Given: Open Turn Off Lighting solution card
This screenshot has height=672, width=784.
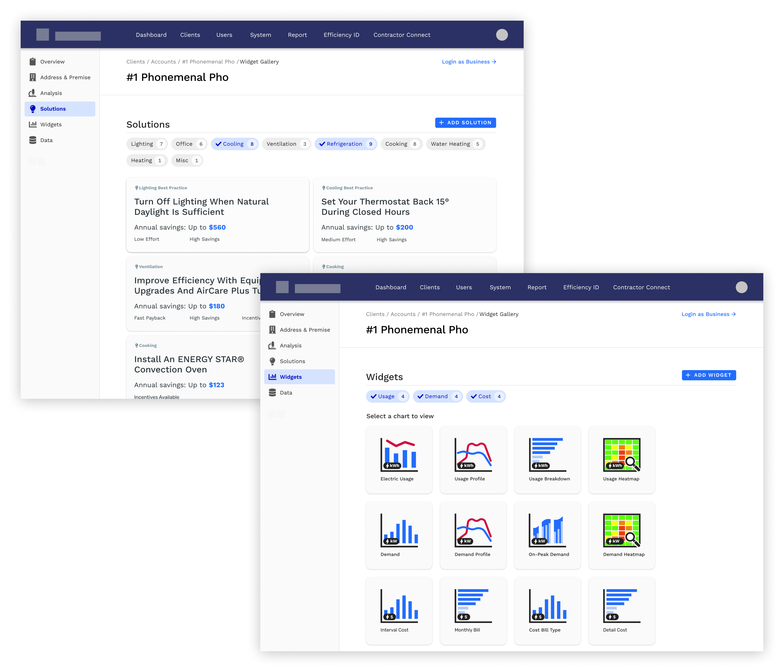Looking at the screenshot, I should click(218, 215).
